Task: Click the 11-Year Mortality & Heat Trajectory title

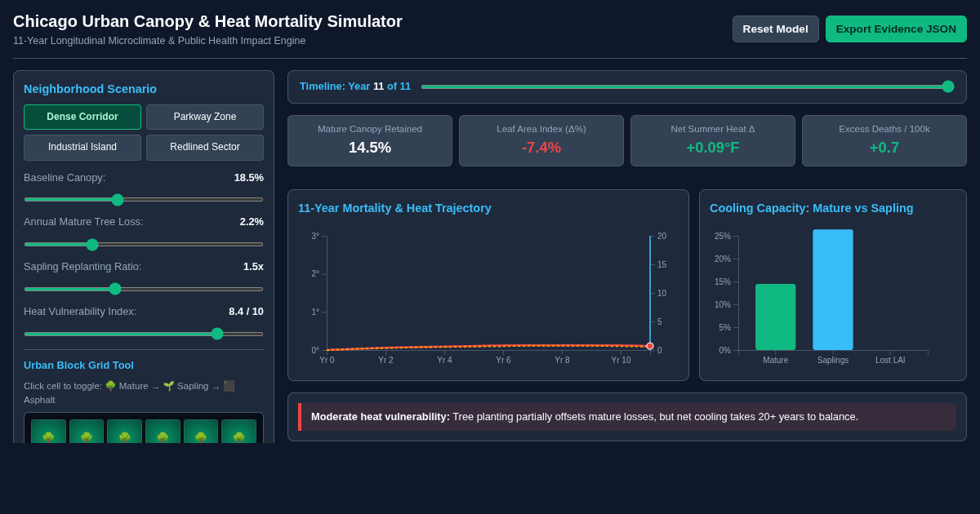Action: click(x=394, y=208)
